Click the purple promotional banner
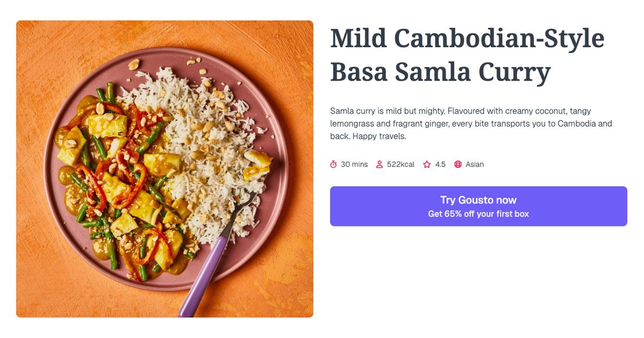The image size is (644, 338). click(478, 205)
